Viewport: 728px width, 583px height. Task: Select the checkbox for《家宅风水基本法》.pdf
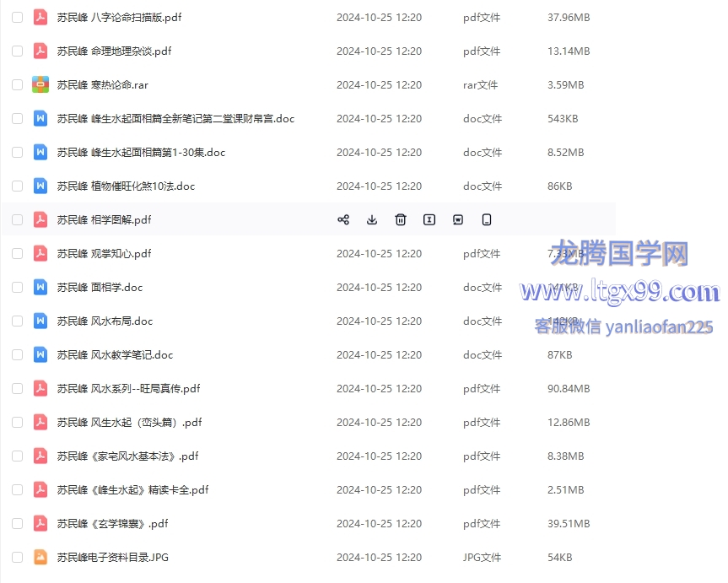point(17,456)
